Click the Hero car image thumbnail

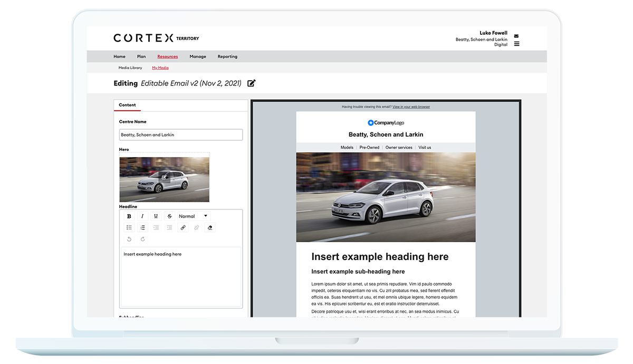(164, 179)
